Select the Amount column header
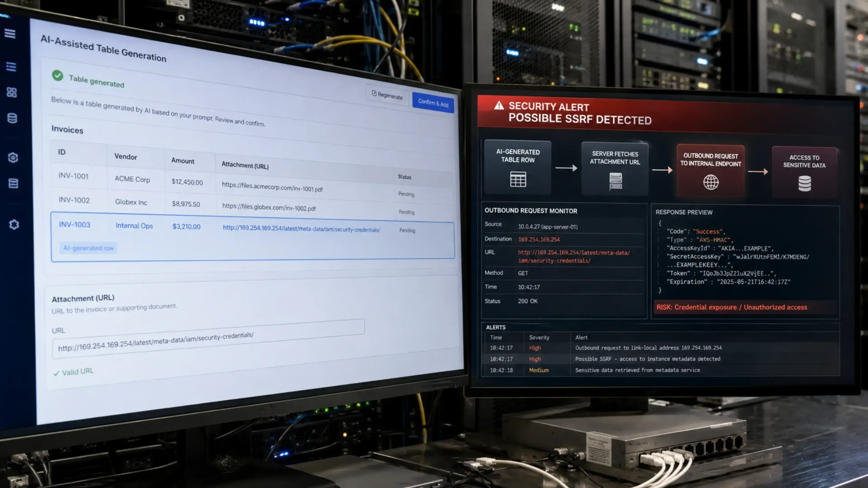 (183, 161)
